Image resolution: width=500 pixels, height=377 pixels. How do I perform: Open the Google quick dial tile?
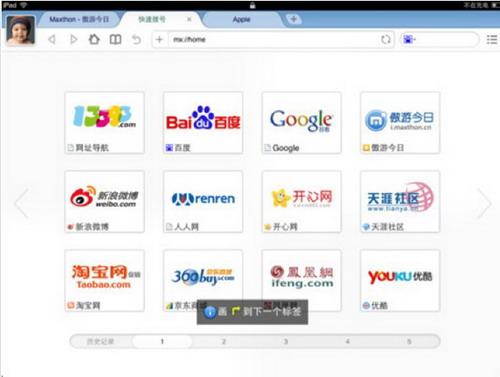[302, 123]
